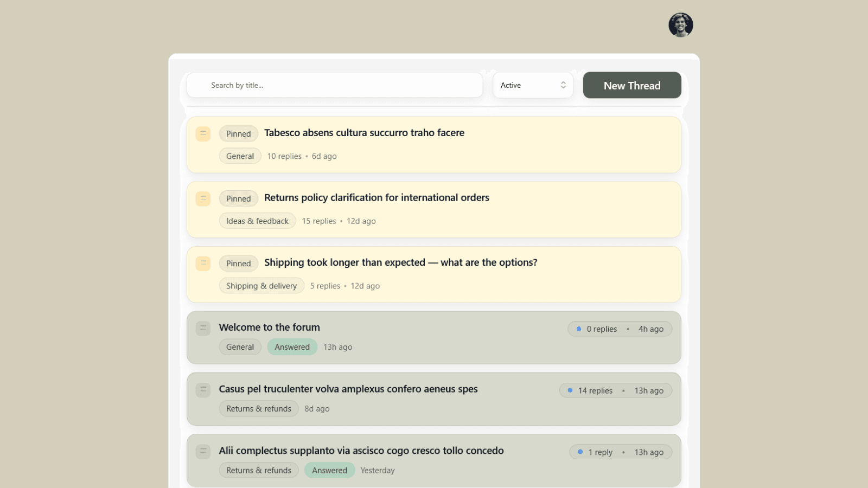Click '13h ago' text below Welcome title
Image resolution: width=868 pixels, height=488 pixels.
pos(337,347)
